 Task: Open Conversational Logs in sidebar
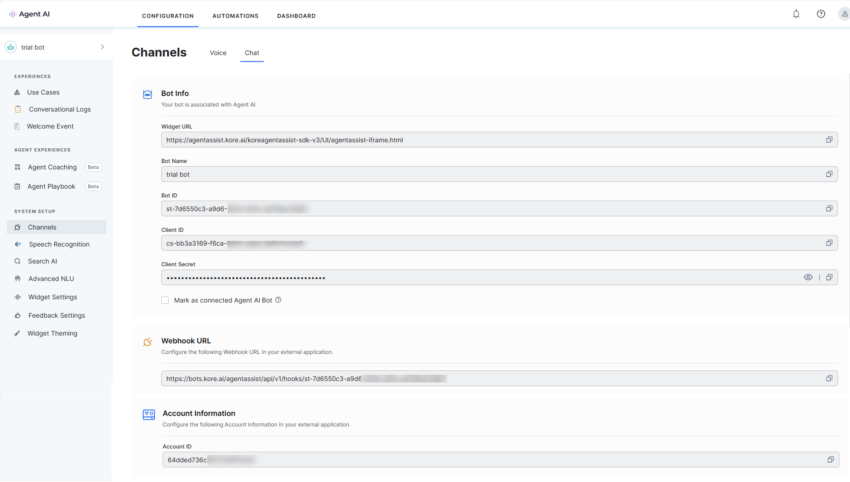pos(59,109)
